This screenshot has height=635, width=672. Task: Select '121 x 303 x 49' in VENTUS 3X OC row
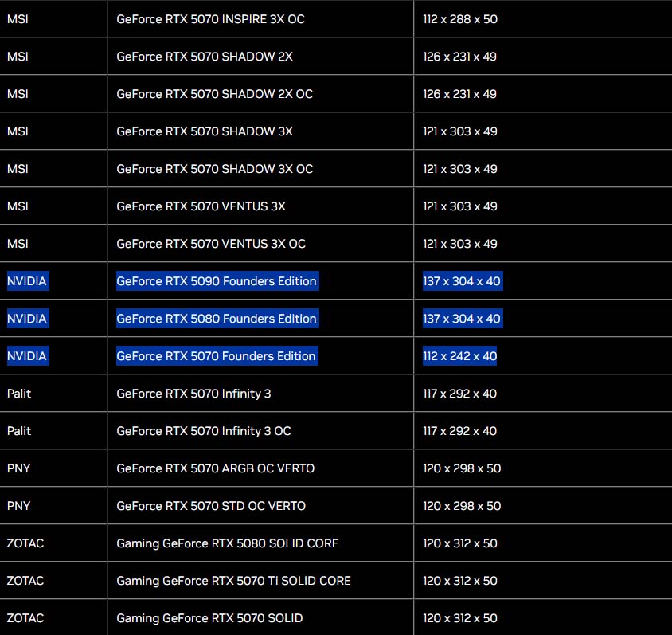tap(460, 244)
